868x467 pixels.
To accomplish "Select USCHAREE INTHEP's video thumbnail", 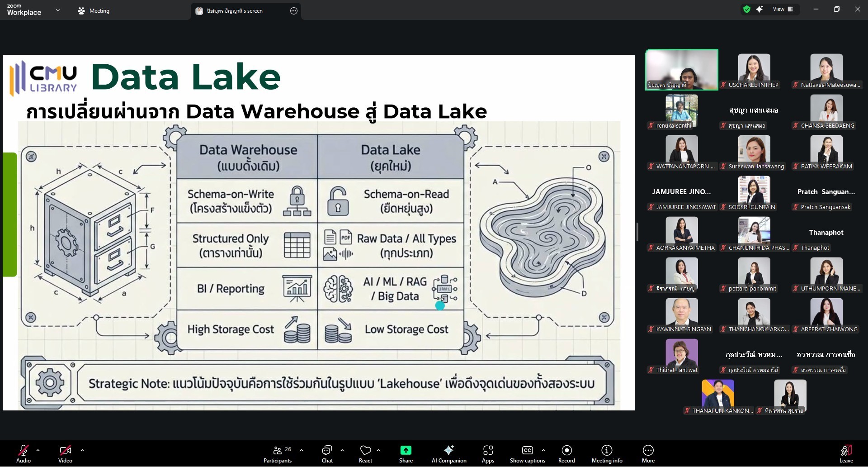I will [754, 70].
